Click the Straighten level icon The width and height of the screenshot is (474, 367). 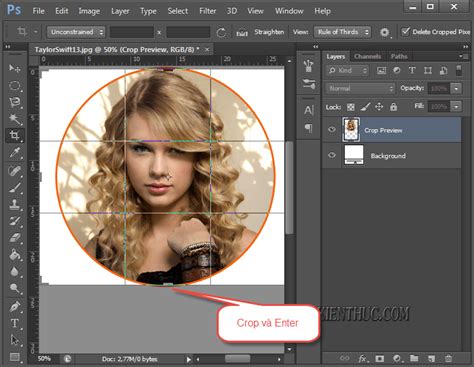(242, 33)
